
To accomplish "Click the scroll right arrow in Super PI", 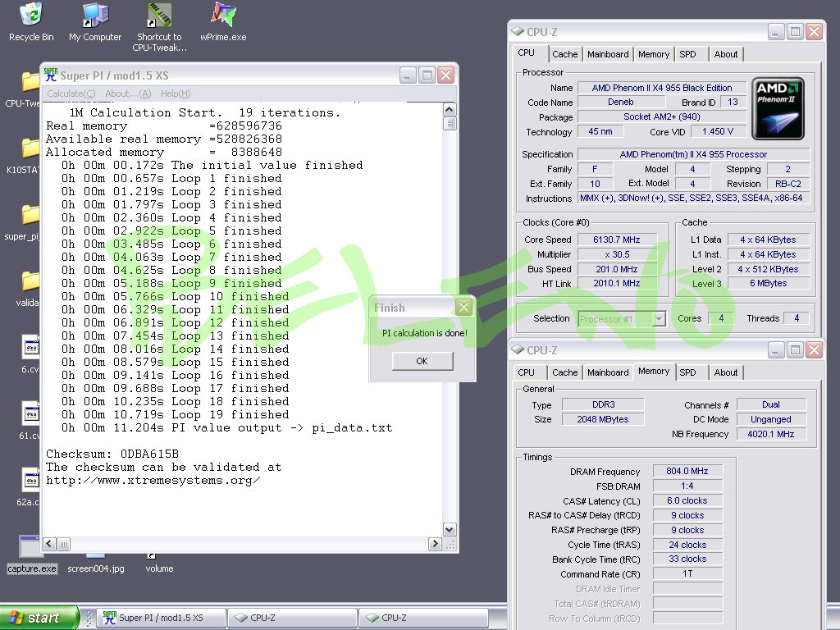I will click(435, 544).
